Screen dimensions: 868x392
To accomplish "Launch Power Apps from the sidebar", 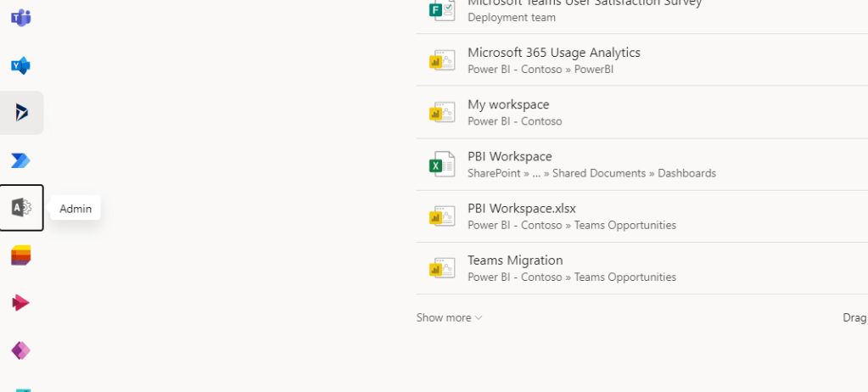I will [x=21, y=350].
